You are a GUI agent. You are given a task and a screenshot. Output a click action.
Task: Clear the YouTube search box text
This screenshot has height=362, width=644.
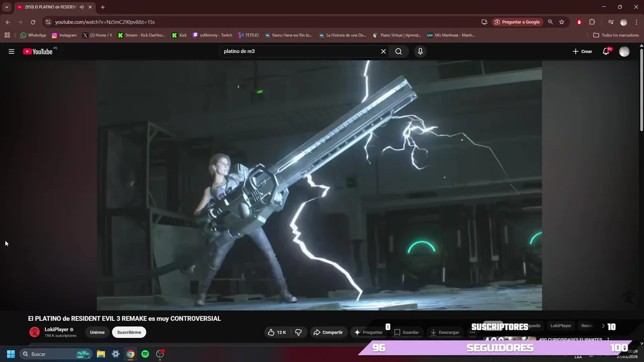pos(383,51)
